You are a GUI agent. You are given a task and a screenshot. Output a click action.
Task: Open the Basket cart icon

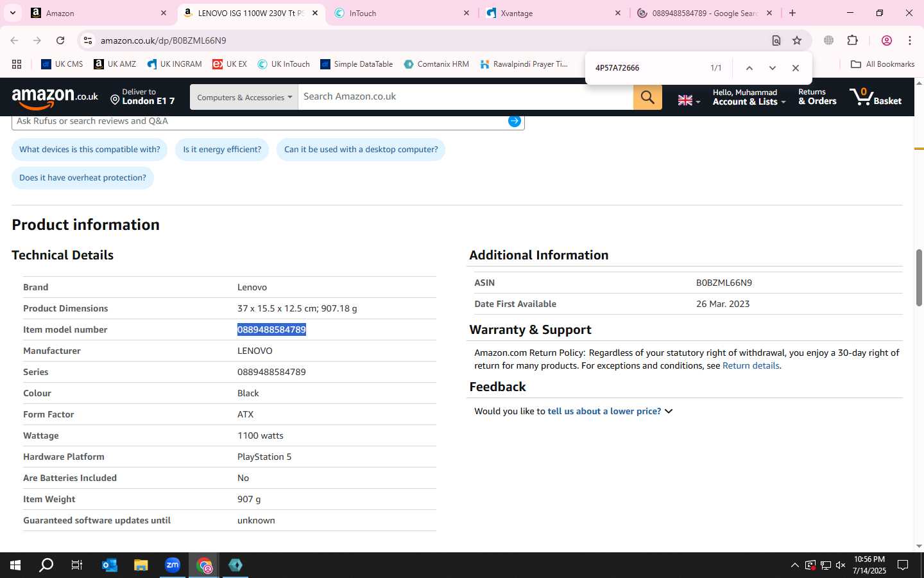point(875,97)
